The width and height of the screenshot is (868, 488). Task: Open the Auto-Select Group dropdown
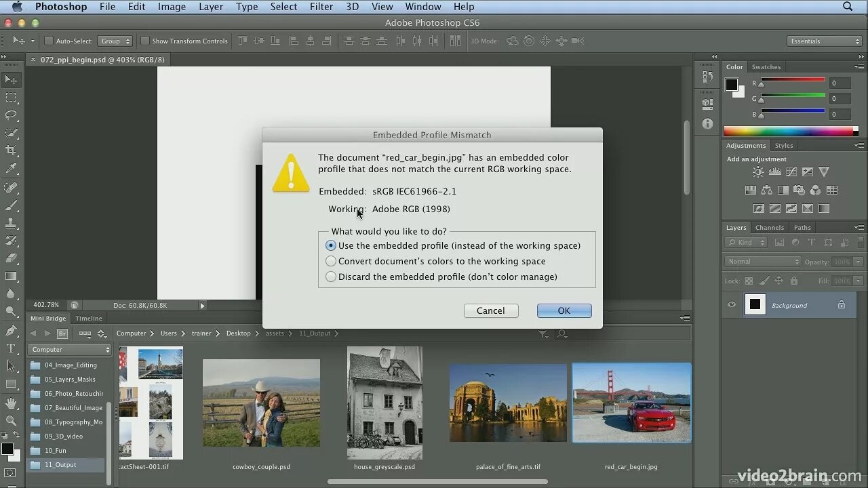(x=115, y=41)
